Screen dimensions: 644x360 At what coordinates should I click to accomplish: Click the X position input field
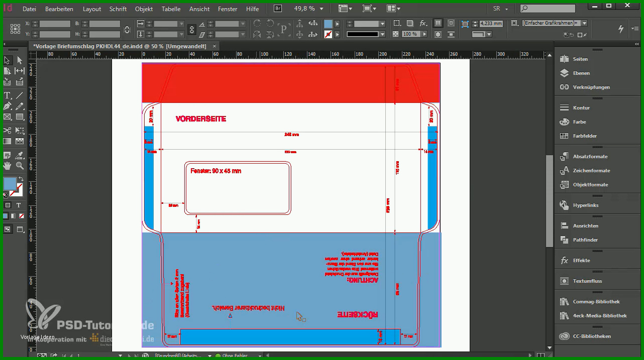[x=54, y=24]
